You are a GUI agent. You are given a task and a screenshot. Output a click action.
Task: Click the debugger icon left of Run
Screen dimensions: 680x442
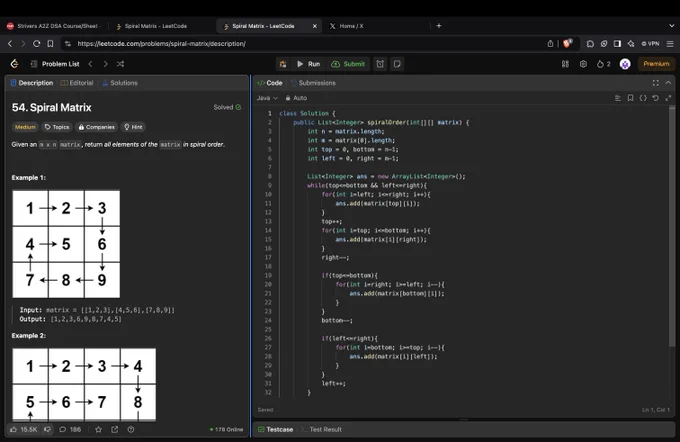coord(283,64)
